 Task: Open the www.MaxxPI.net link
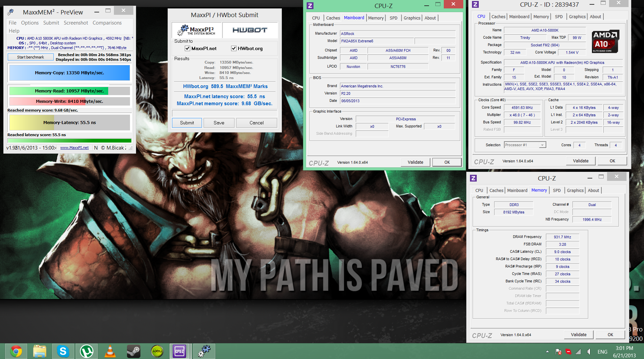tap(74, 148)
